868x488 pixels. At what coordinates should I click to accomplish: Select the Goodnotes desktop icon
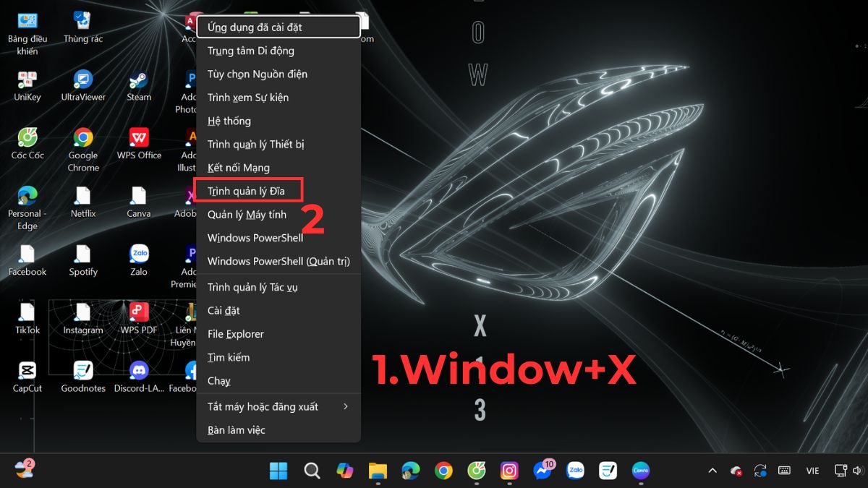click(83, 377)
